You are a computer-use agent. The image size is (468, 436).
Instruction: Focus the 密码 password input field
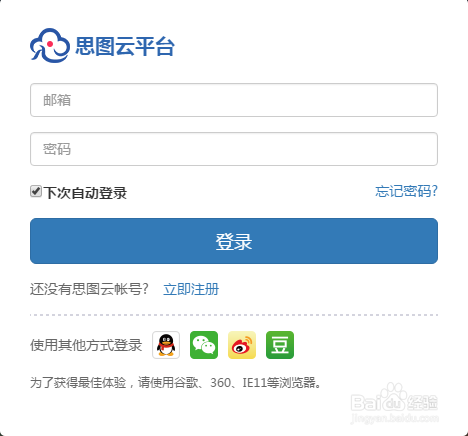234,149
